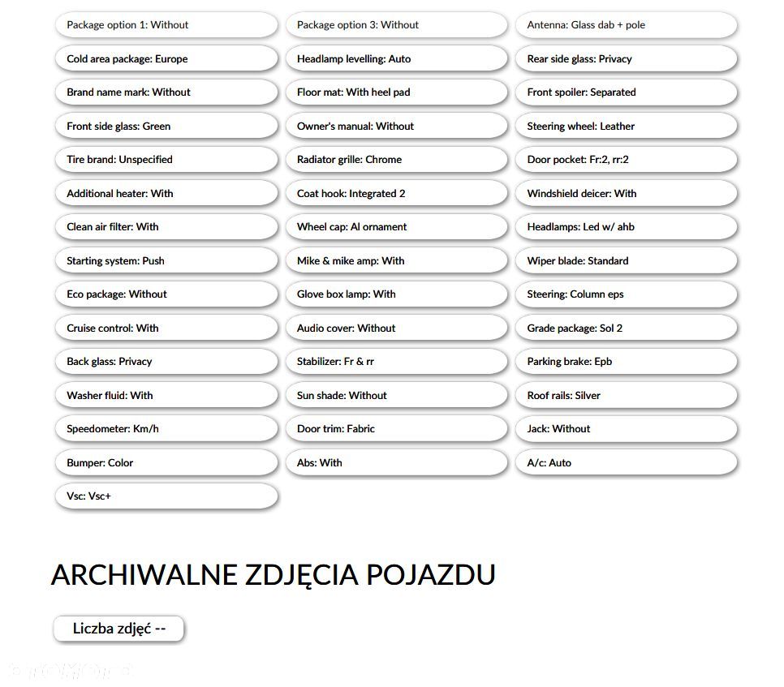The height and width of the screenshot is (687, 784).
Task: Click 'Headlamp levelling: Auto' entry
Action: point(397,58)
